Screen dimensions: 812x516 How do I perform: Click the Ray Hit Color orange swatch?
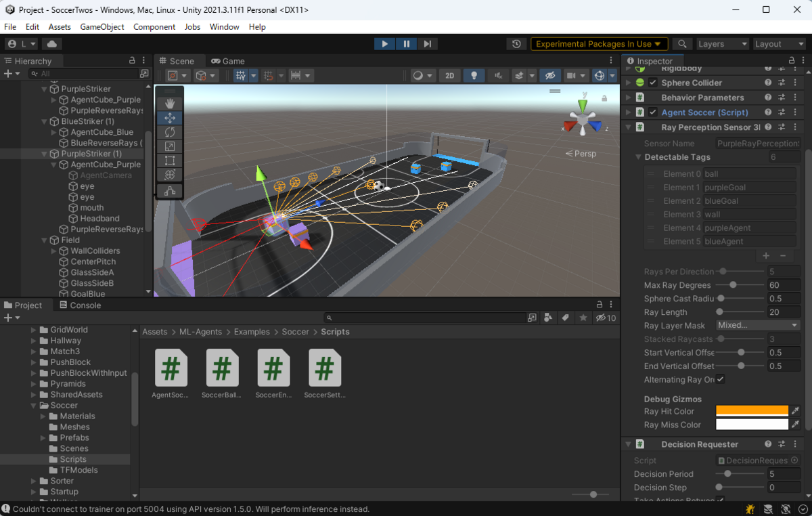(x=752, y=411)
